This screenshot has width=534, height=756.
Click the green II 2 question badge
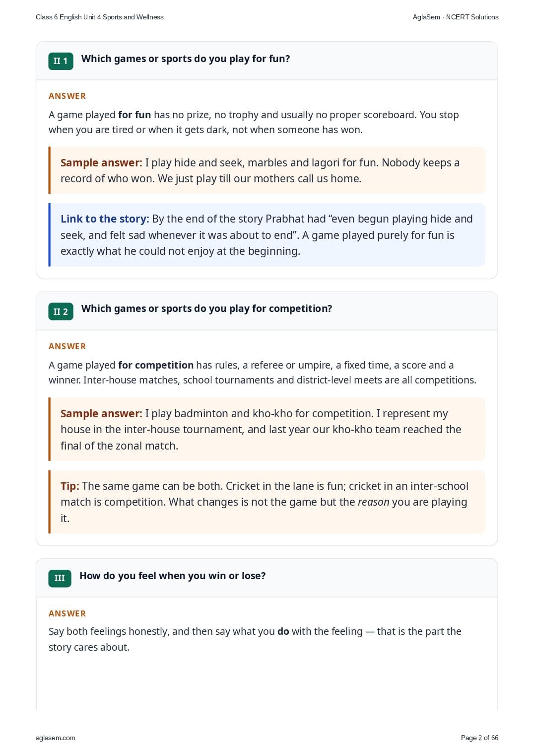61,311
